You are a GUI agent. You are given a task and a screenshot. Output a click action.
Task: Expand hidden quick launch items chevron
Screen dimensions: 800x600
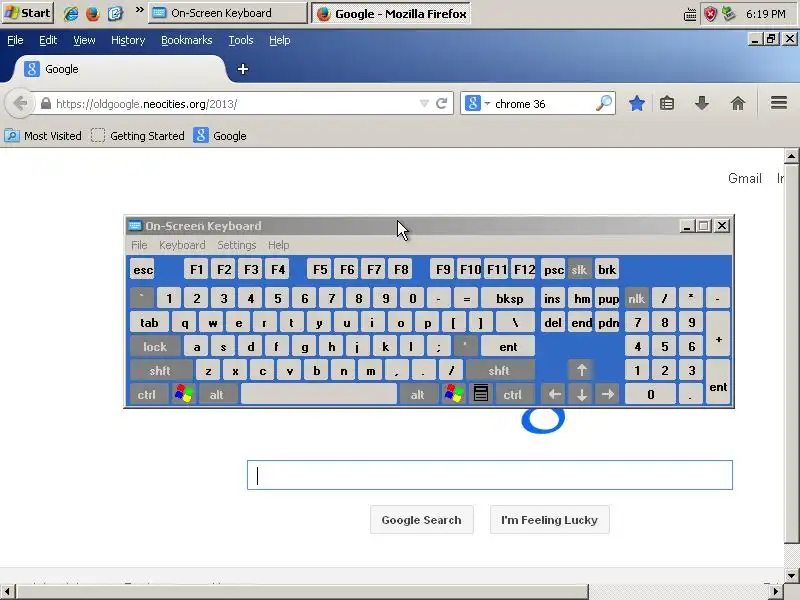139,10
